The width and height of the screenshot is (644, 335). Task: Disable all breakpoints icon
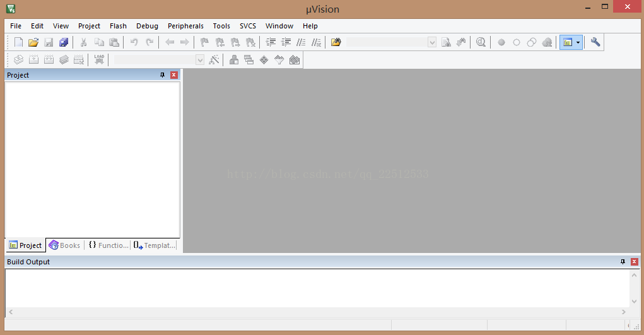[532, 42]
